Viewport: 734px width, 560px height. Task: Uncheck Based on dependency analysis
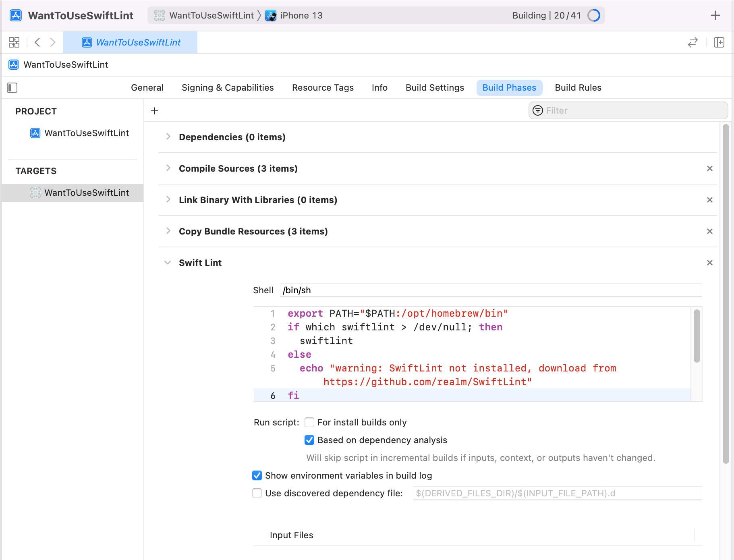(x=309, y=440)
